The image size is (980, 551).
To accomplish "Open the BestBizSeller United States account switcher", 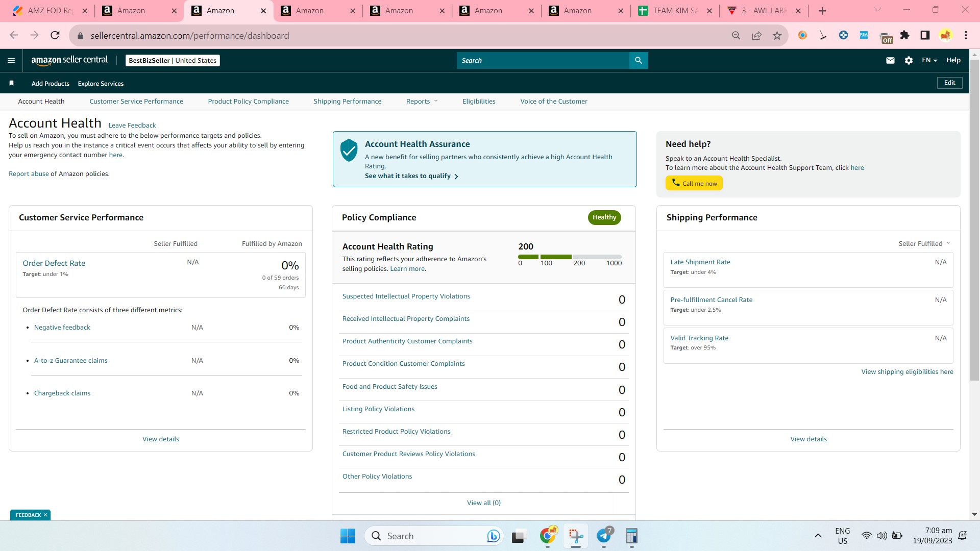I will pos(173,60).
